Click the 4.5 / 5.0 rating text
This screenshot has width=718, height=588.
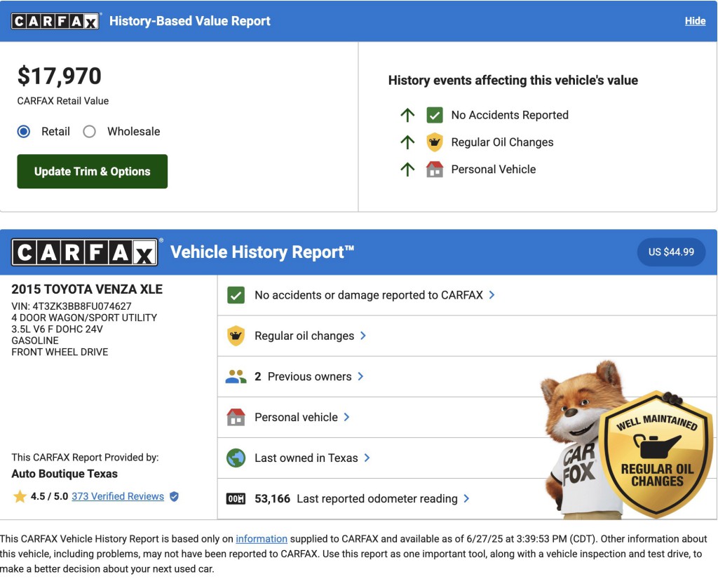pyautogui.click(x=50, y=496)
